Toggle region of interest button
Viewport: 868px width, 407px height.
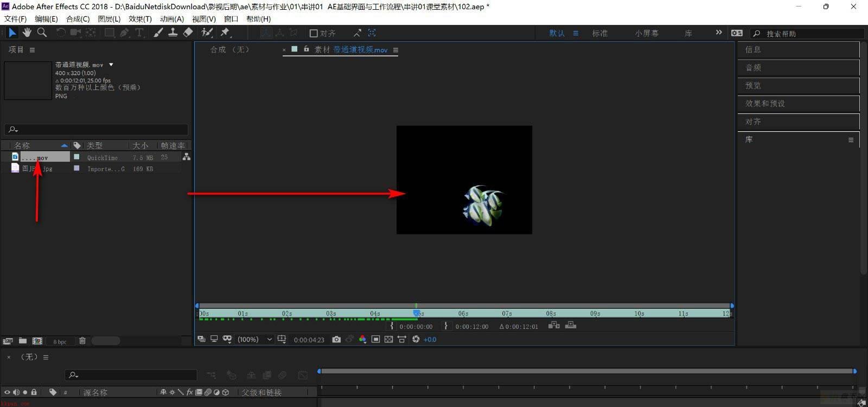(x=375, y=339)
